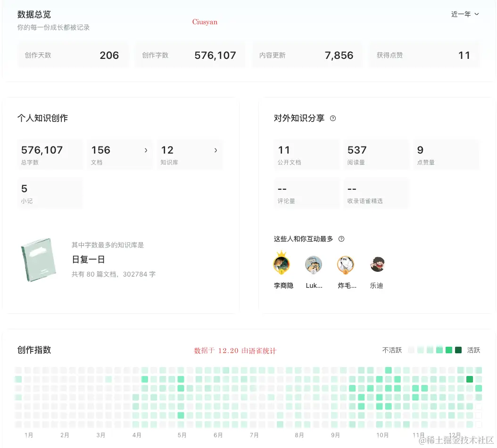Viewport: 497px width, 448px height.
Task: Click the 日复一日 knowledge base book icon
Action: tap(39, 260)
